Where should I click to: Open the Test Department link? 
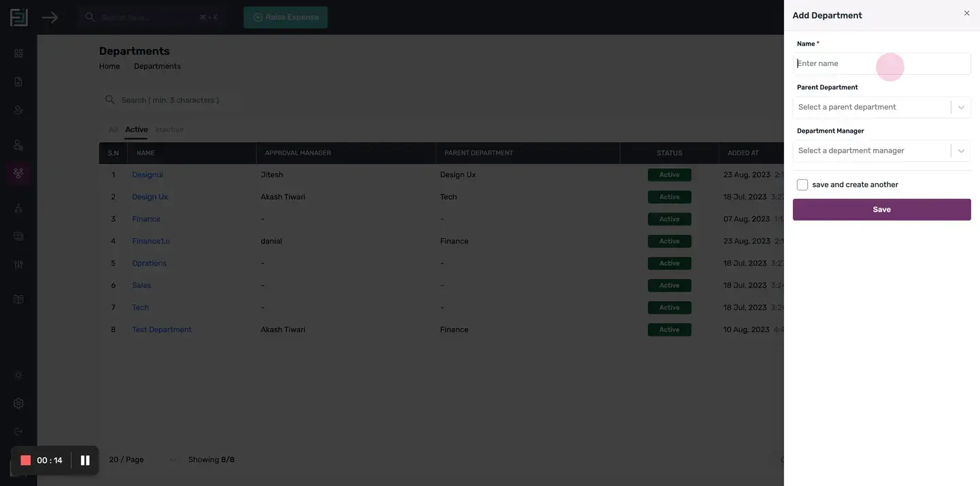coord(162,329)
